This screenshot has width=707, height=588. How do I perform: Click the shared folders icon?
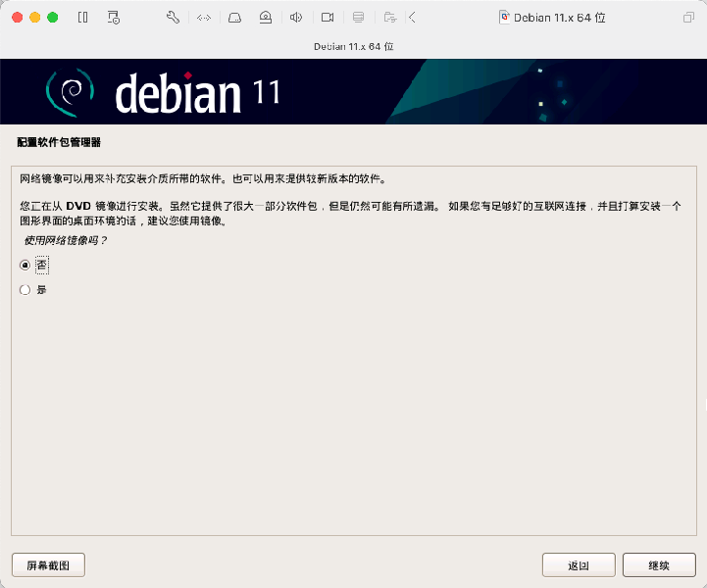pos(390,18)
